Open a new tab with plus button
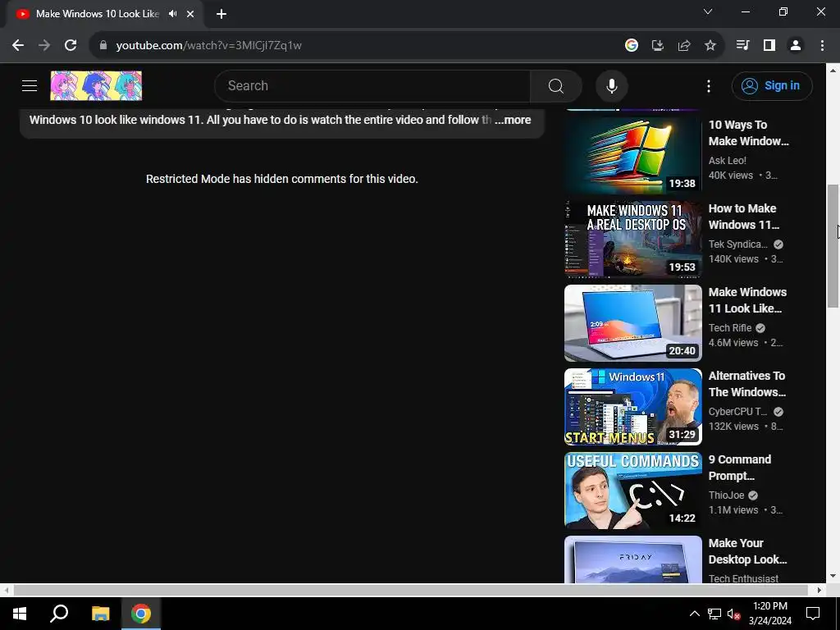 click(221, 14)
